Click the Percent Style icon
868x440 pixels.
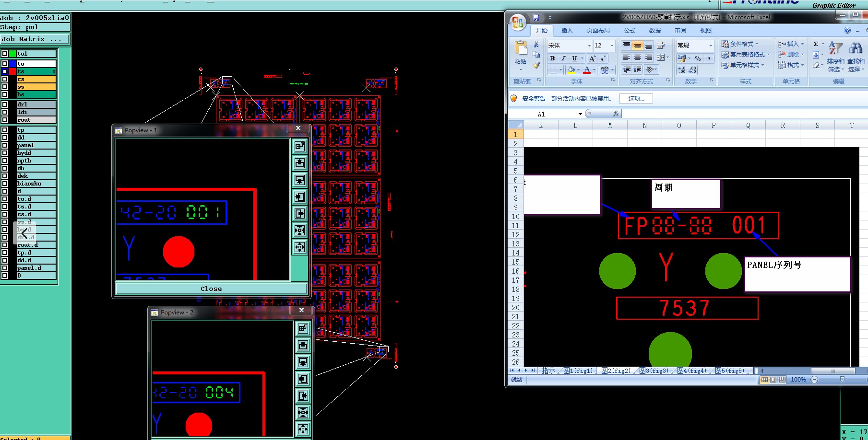coord(698,58)
